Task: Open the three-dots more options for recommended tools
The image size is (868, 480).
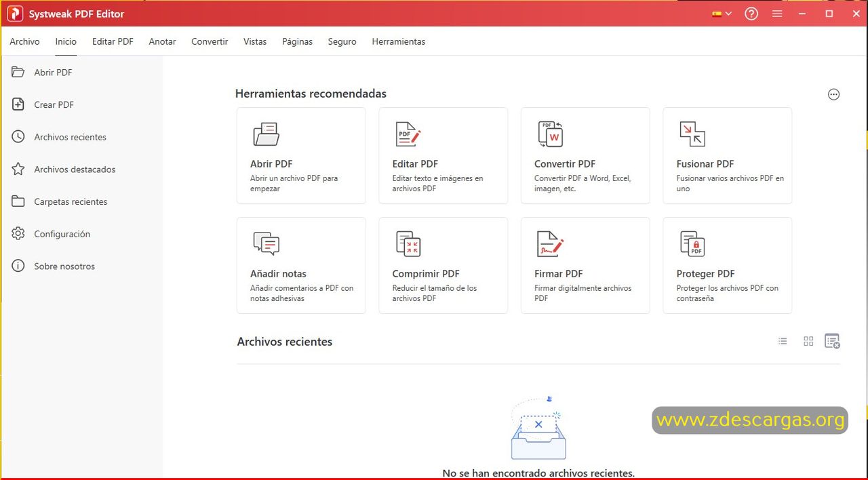Action: point(834,94)
